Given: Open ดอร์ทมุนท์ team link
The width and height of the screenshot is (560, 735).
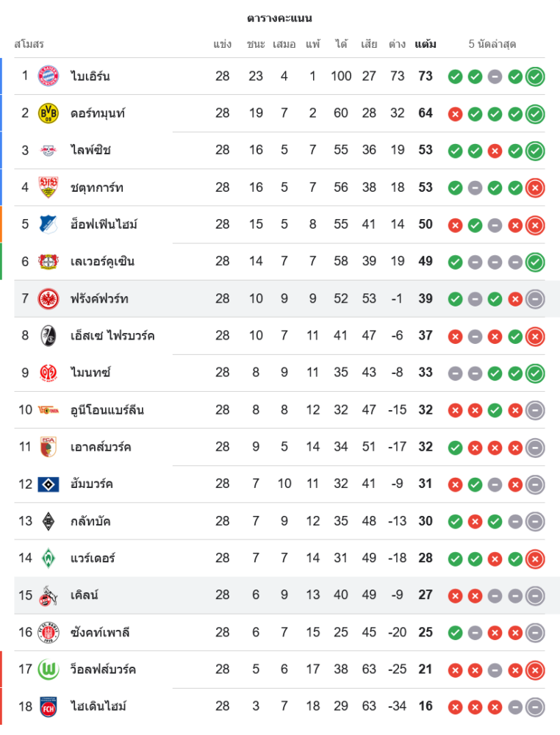Looking at the screenshot, I should tap(98, 113).
